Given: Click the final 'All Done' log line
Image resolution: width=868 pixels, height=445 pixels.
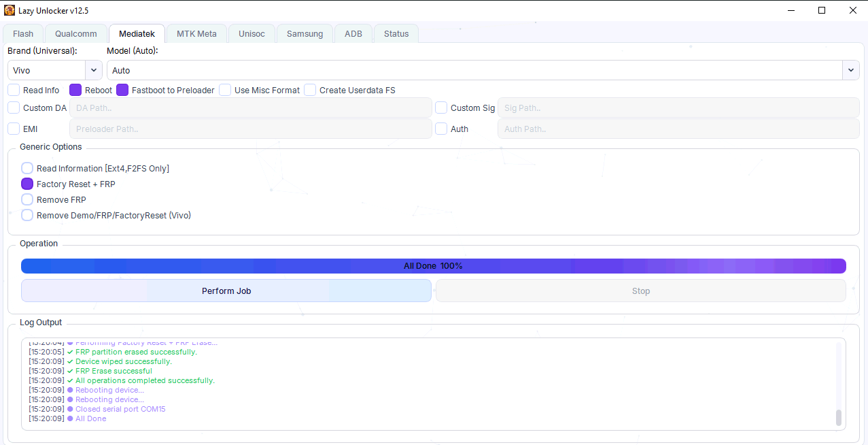Looking at the screenshot, I should 91,418.
